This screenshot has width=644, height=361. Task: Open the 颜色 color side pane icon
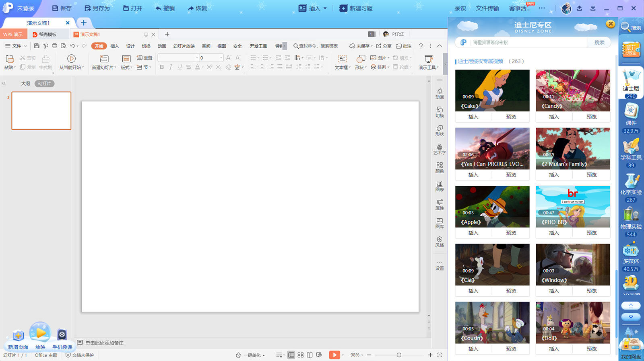pyautogui.click(x=440, y=168)
